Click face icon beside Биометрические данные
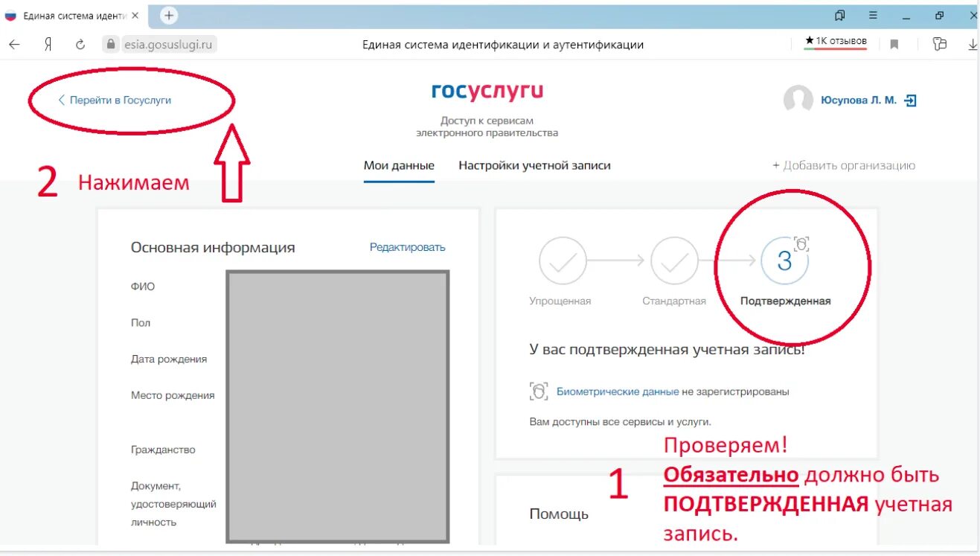 pos(539,391)
